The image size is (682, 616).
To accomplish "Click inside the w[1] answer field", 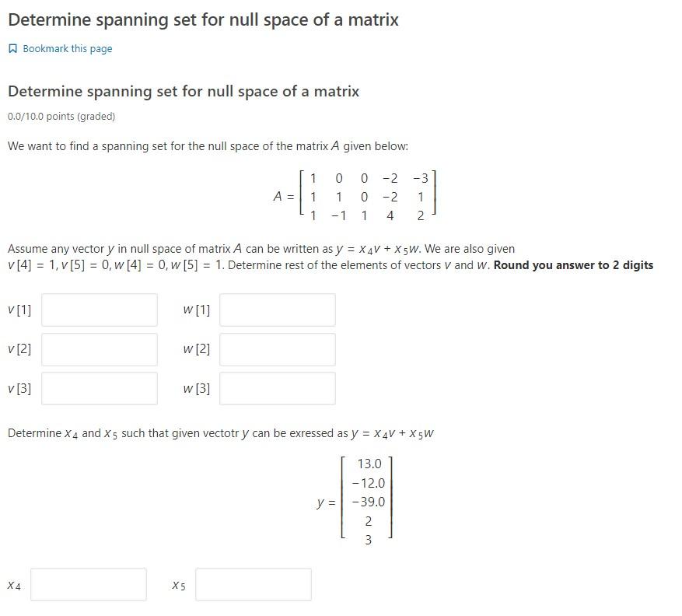I will click(276, 310).
